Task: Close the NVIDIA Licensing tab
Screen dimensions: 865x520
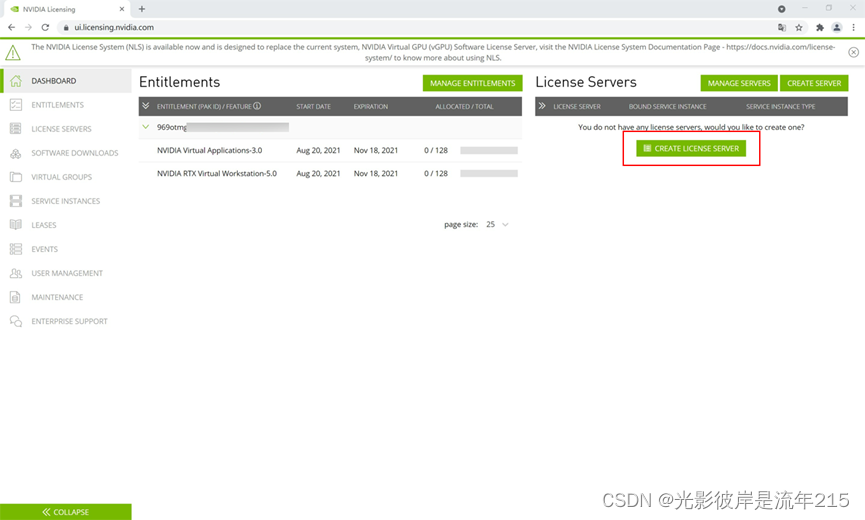Action: coord(122,9)
